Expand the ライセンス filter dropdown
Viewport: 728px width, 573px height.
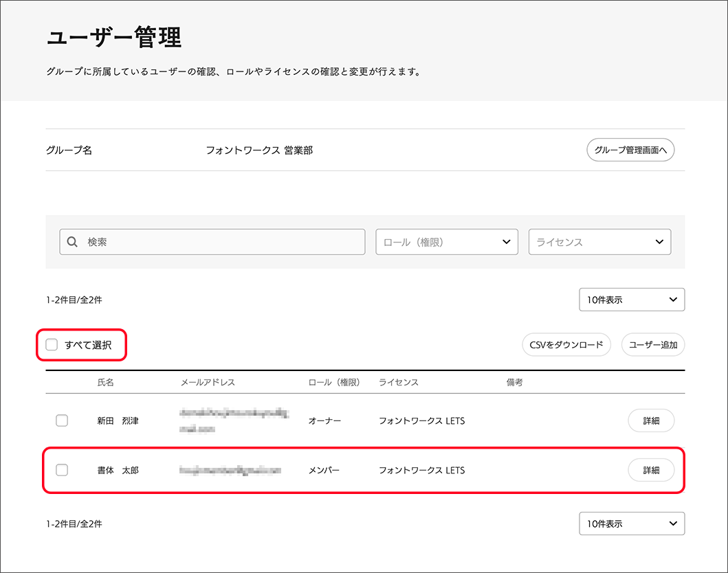click(x=599, y=242)
